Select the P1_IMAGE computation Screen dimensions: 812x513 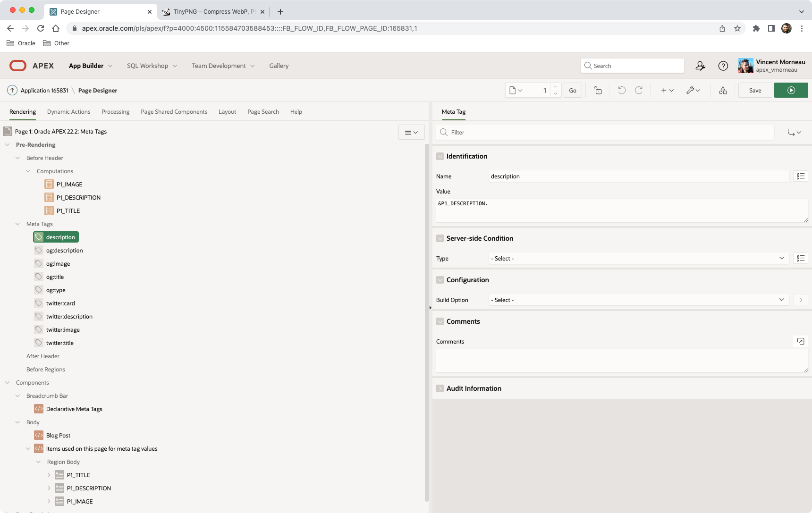[69, 185]
